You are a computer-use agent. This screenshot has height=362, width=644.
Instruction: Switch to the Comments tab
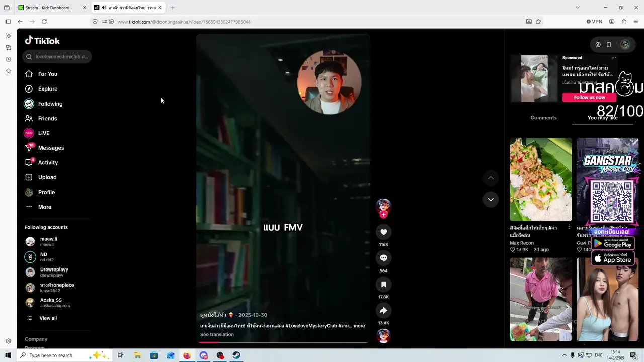tap(543, 118)
